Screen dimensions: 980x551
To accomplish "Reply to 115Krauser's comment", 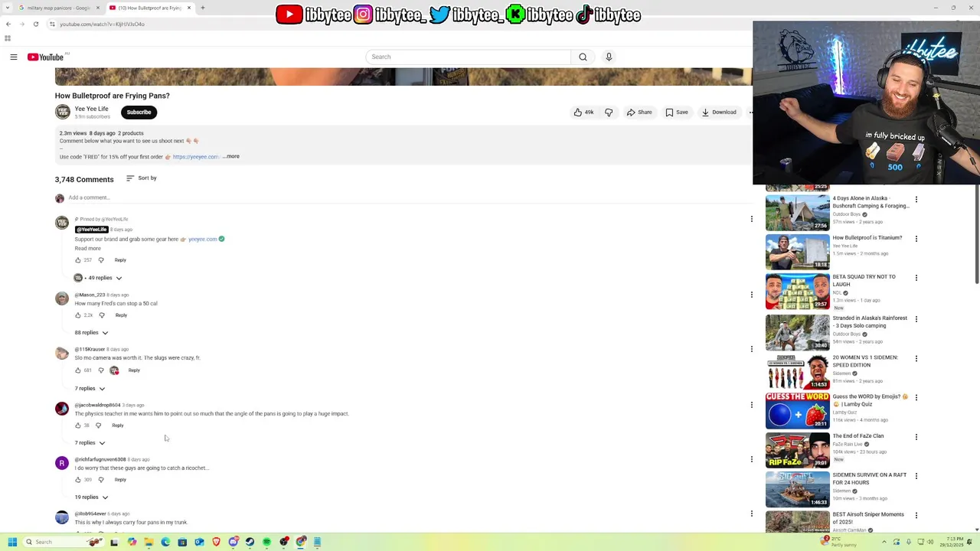I will point(134,370).
